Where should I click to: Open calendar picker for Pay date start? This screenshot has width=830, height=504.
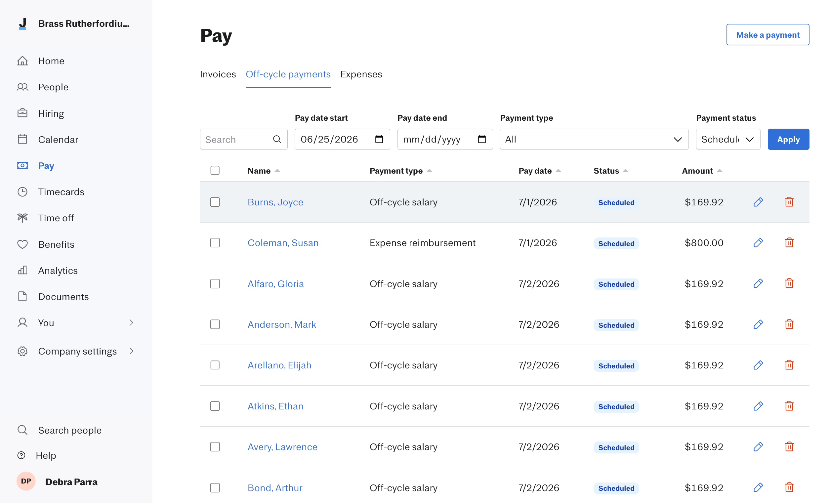pos(379,139)
